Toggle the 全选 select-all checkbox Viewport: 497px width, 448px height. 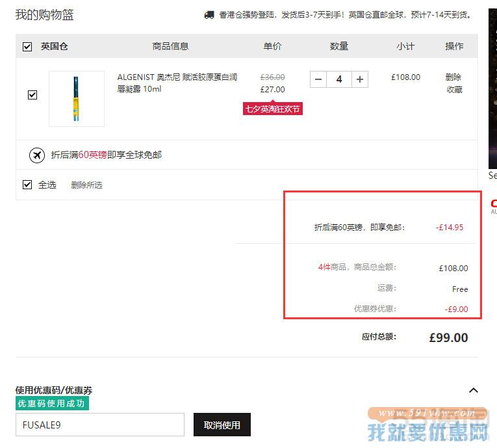click(27, 185)
